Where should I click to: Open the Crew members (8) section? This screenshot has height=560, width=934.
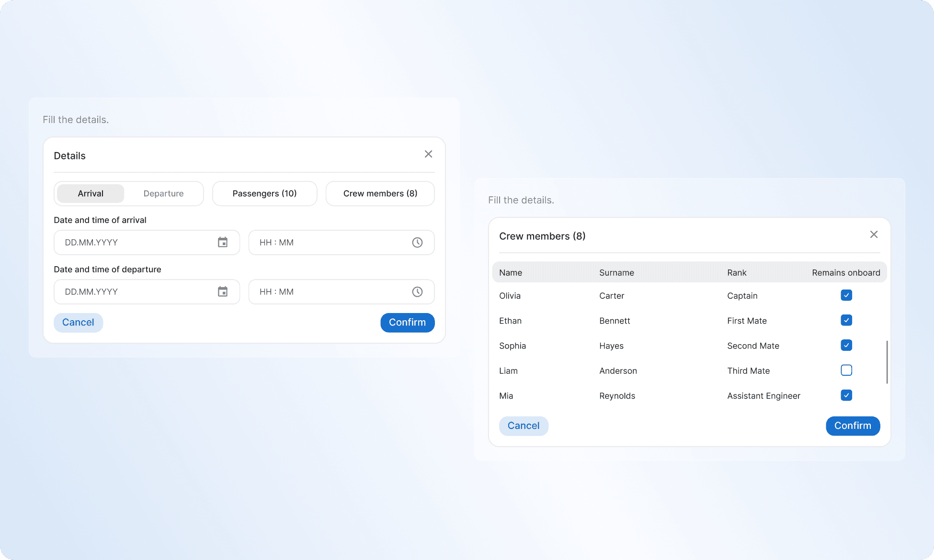tap(380, 193)
